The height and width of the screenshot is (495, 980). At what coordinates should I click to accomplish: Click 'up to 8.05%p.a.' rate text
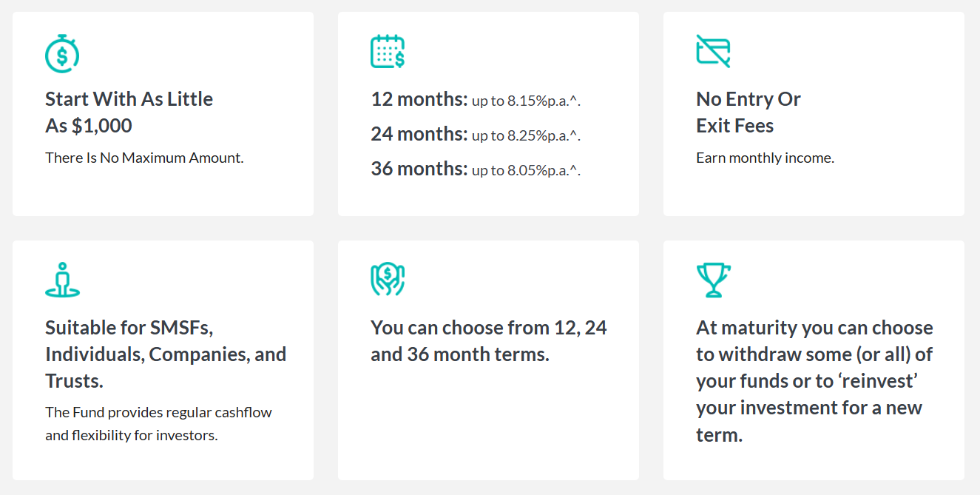[526, 170]
